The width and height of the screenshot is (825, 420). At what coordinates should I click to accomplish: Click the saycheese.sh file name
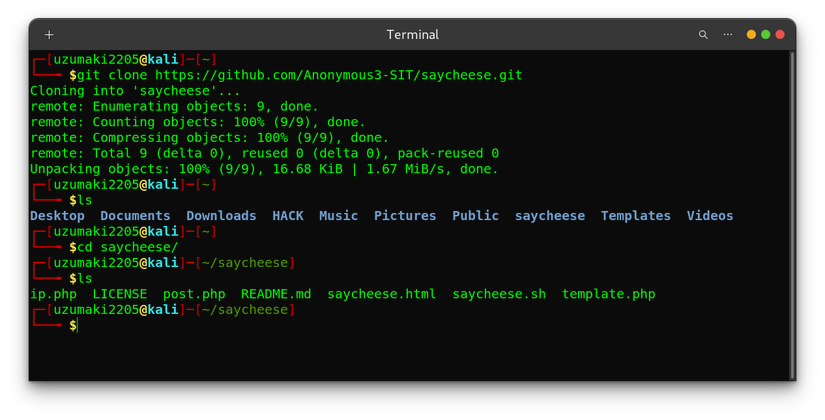(499, 294)
